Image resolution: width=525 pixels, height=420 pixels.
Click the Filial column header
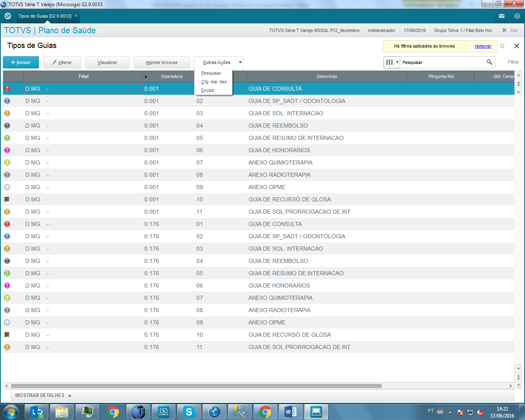(x=84, y=77)
